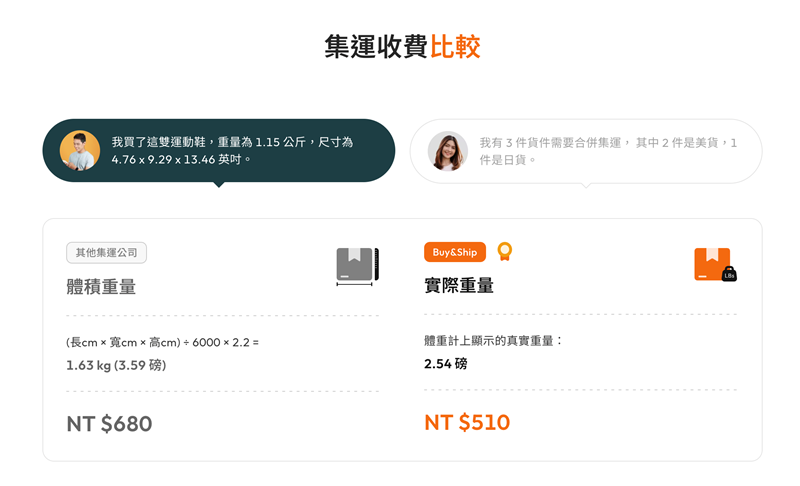Click the 實際重量 heading
The width and height of the screenshot is (800, 486).
tap(459, 286)
